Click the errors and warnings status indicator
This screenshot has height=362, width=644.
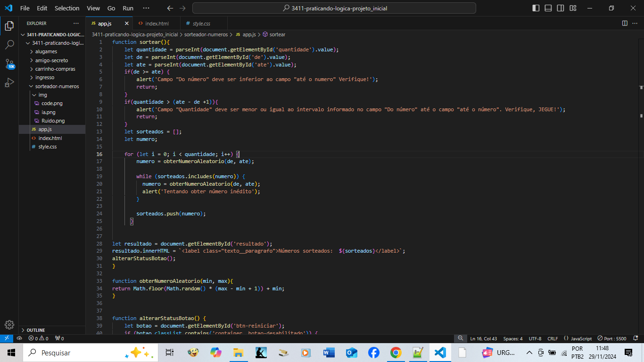(x=39, y=338)
